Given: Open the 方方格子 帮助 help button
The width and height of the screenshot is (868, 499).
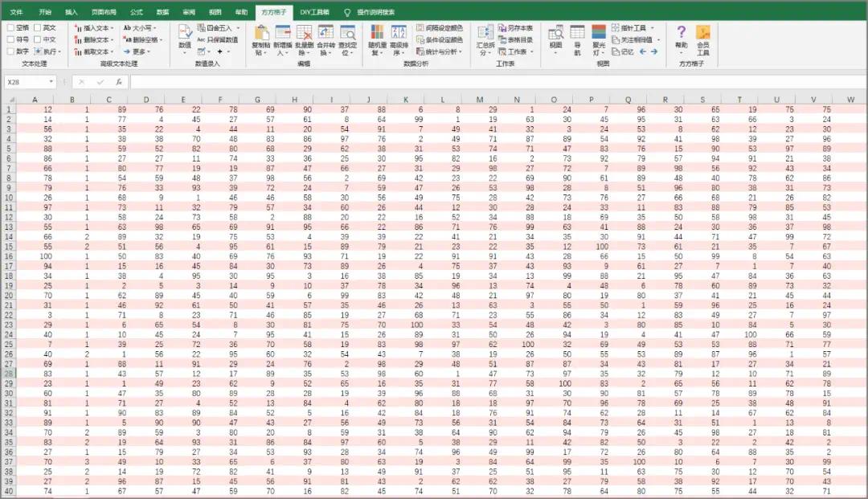Looking at the screenshot, I should (680, 39).
